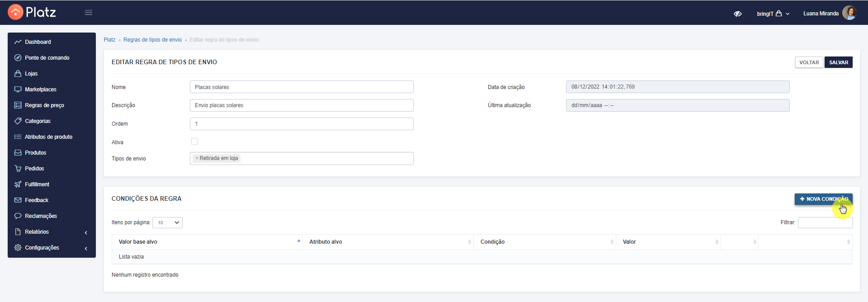Click the Nome input field

point(302,87)
